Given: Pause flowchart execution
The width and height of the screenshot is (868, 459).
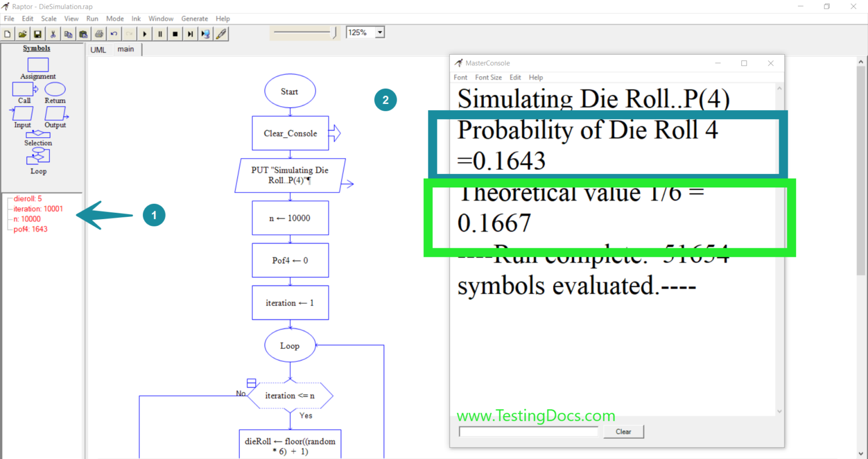Looking at the screenshot, I should coord(160,33).
